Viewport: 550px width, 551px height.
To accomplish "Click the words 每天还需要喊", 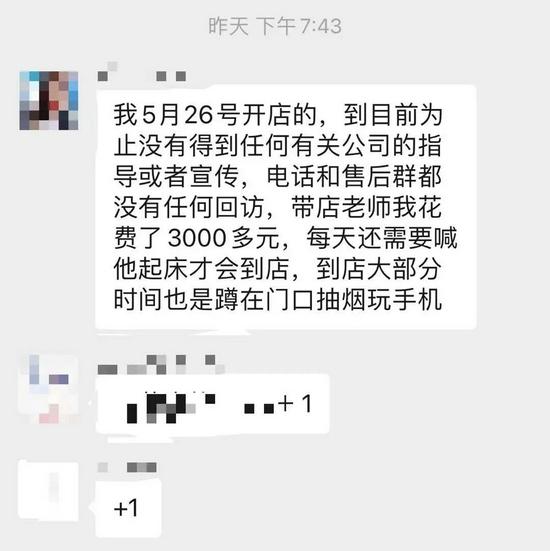I will (x=382, y=238).
